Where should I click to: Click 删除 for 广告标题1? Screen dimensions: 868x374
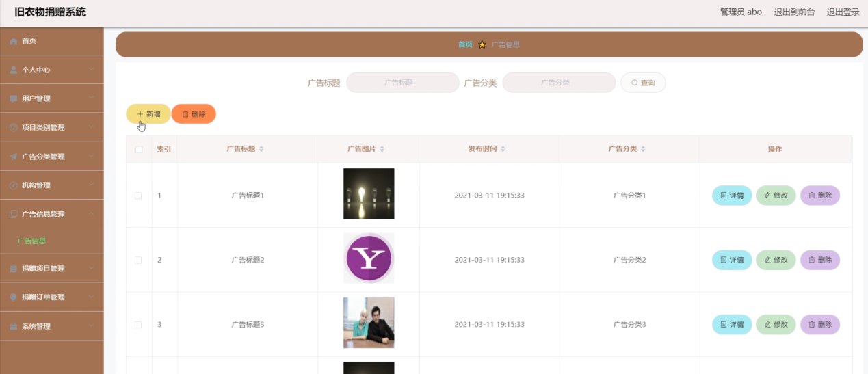point(820,196)
